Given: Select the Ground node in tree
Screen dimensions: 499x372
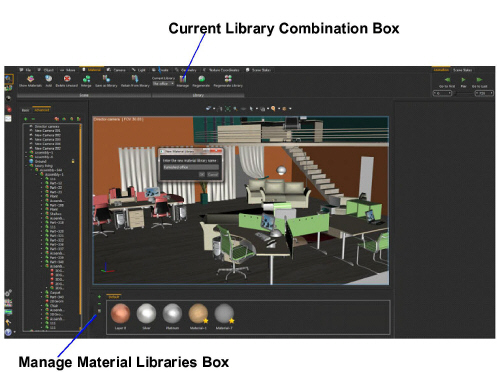Looking at the screenshot, I should point(40,161).
